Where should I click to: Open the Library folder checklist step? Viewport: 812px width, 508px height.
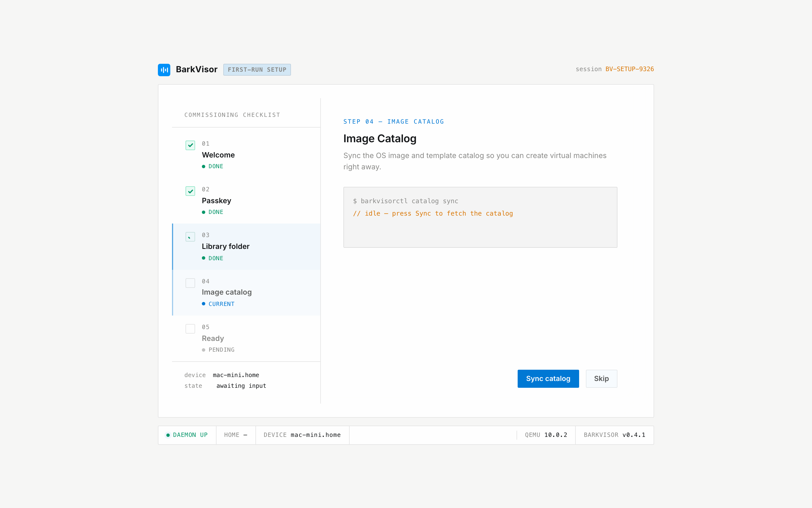click(x=246, y=246)
